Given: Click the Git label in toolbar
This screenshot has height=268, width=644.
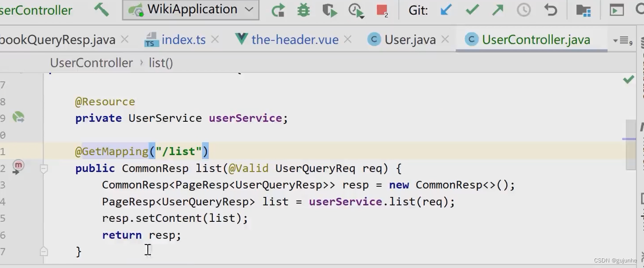Looking at the screenshot, I should pyautogui.click(x=418, y=10).
